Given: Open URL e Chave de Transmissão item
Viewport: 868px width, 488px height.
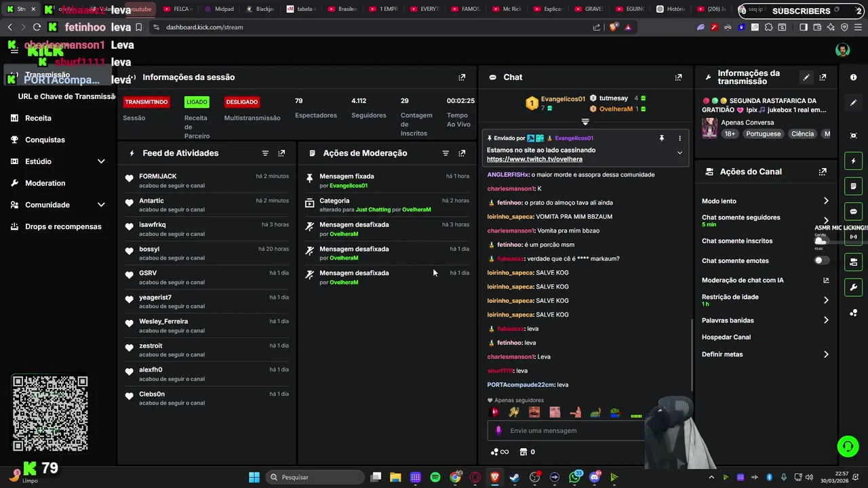Looking at the screenshot, I should [66, 96].
